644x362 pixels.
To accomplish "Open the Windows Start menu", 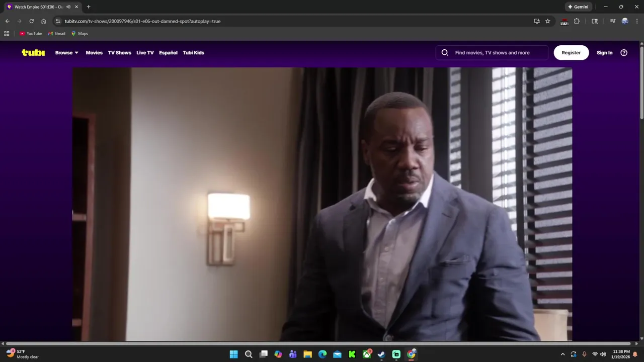I will pyautogui.click(x=234, y=354).
